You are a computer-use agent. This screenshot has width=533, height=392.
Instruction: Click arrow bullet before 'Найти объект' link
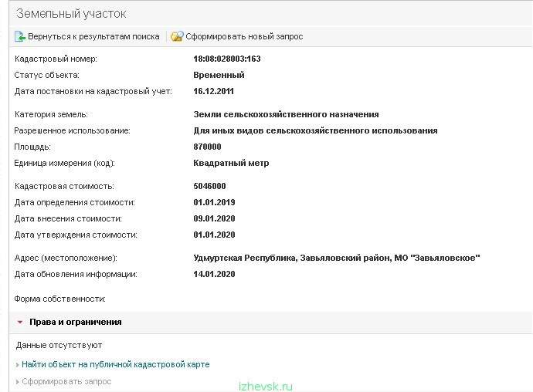(17, 365)
